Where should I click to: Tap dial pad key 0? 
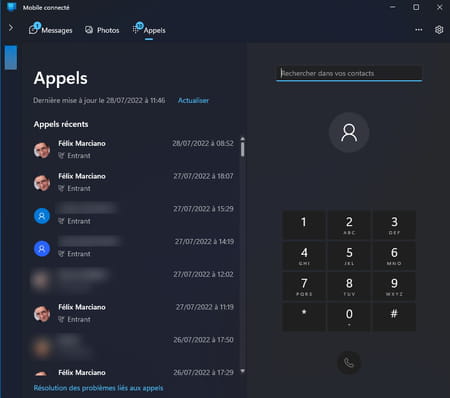tap(349, 317)
